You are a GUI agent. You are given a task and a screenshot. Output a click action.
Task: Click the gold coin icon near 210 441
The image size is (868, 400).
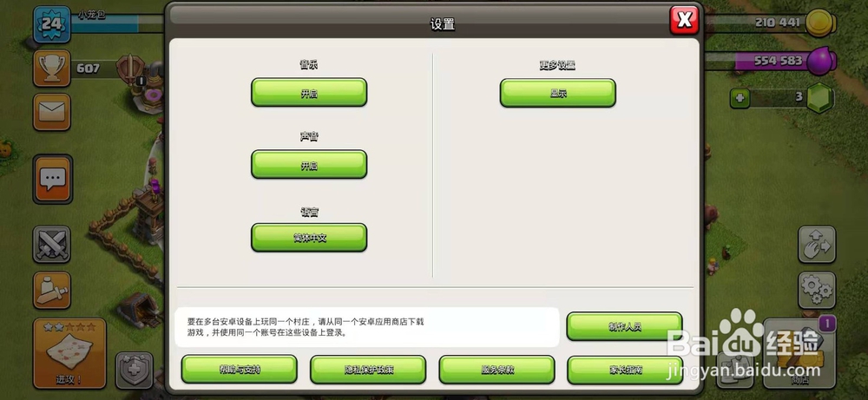point(820,23)
